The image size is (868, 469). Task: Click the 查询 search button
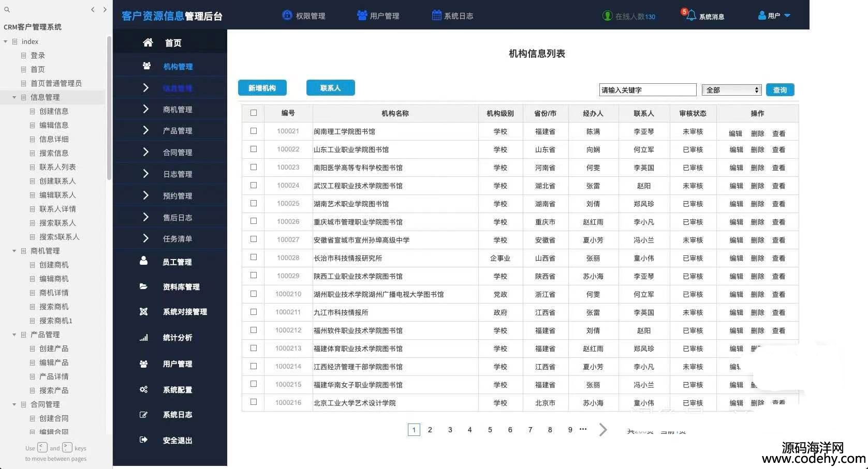(x=780, y=90)
